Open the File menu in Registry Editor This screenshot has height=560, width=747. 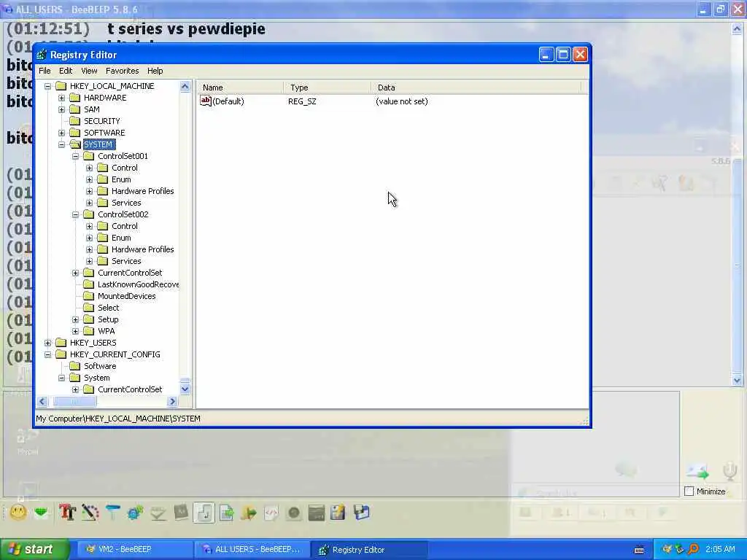[x=44, y=71]
